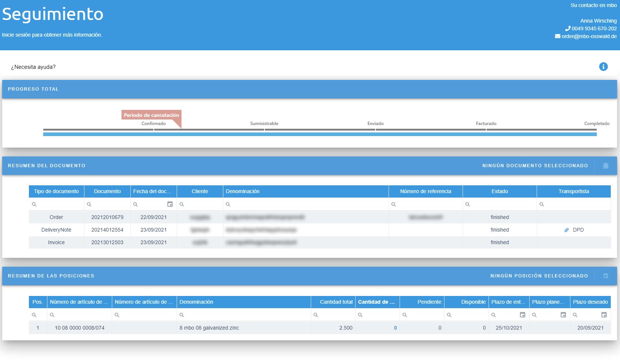620x364 pixels.
Task: Select the DeliveryNote row 20214012554
Action: 107,230
